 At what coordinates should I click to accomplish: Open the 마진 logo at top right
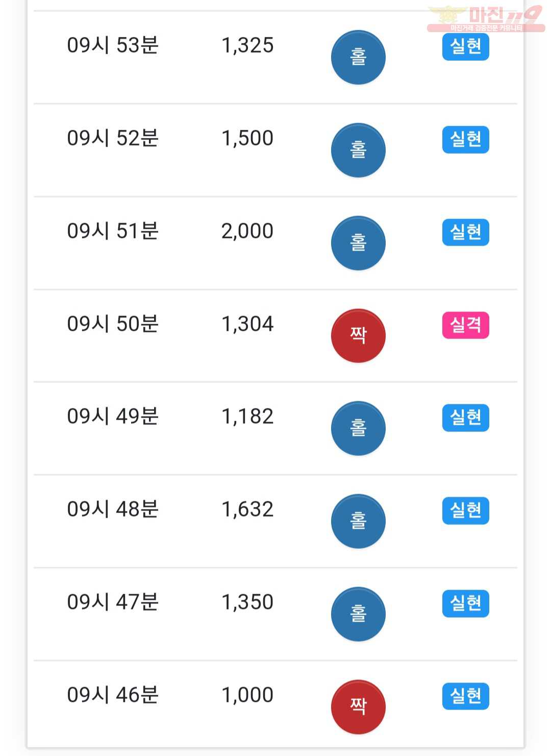486,18
